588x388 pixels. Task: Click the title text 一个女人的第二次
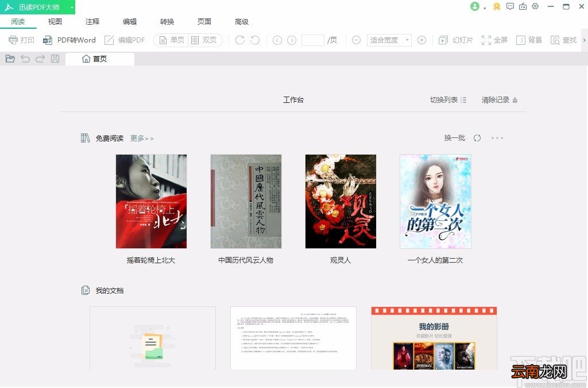(x=435, y=260)
